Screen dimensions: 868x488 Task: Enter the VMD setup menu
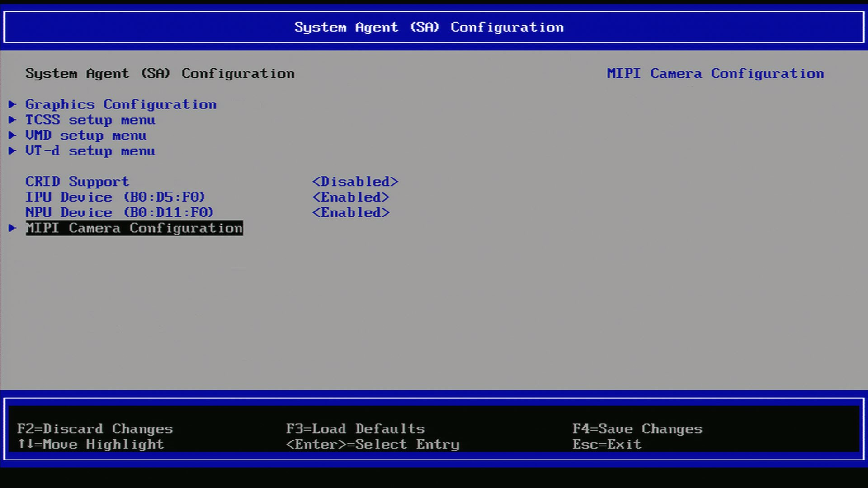[85, 135]
